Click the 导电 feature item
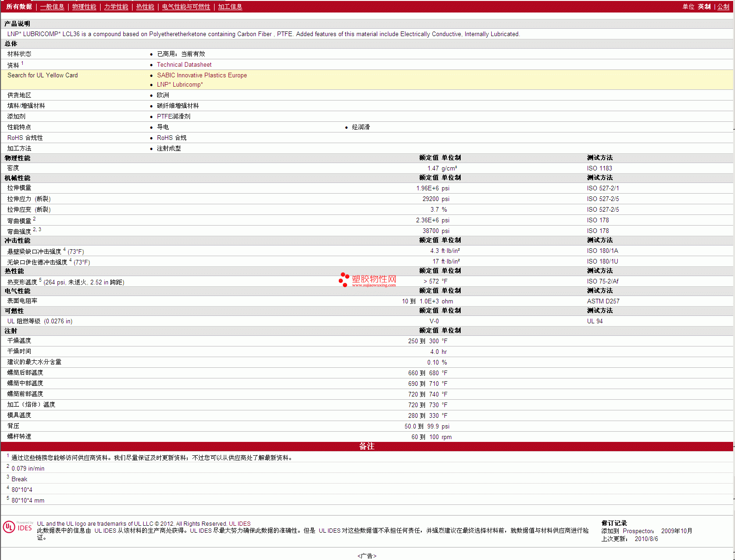 click(x=163, y=127)
